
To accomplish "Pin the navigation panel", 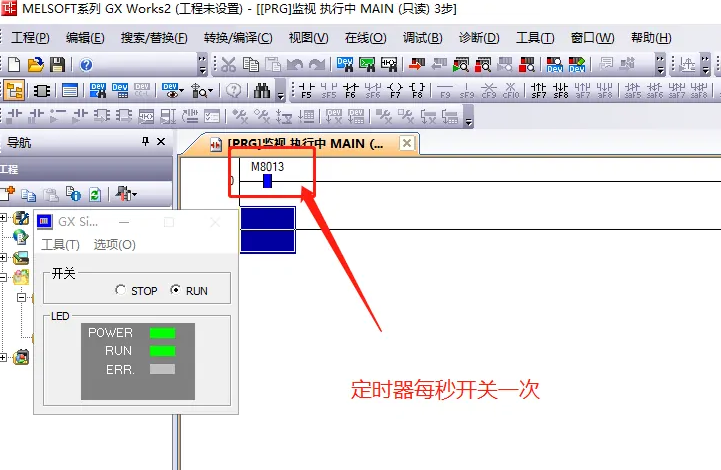I will pos(145,143).
